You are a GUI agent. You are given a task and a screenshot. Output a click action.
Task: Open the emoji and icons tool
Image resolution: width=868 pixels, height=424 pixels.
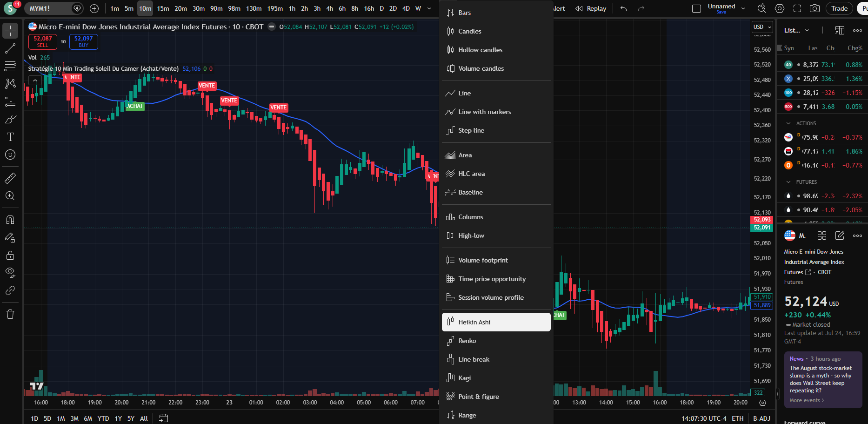coord(10,155)
